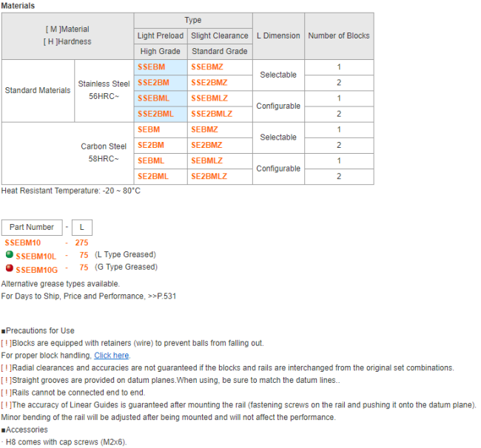Click the SSEBM10 example part number
The height and width of the screenshot is (448, 481).
23,242
